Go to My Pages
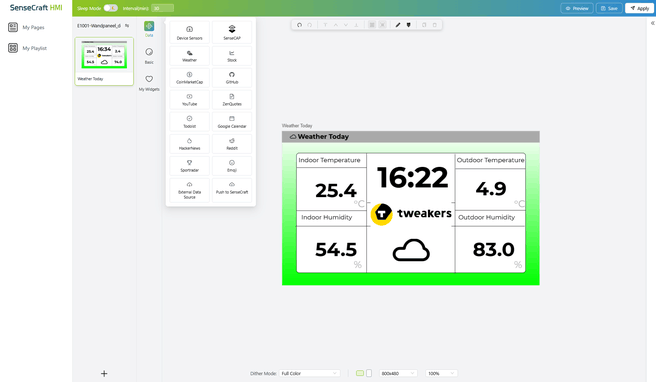This screenshot has width=656, height=382. pyautogui.click(x=26, y=27)
